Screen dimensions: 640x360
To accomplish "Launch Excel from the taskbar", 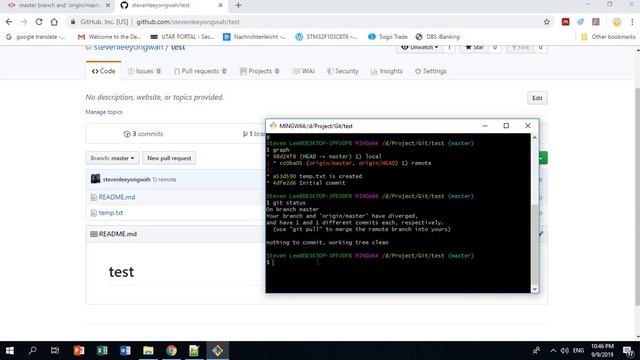I will pos(102,351).
